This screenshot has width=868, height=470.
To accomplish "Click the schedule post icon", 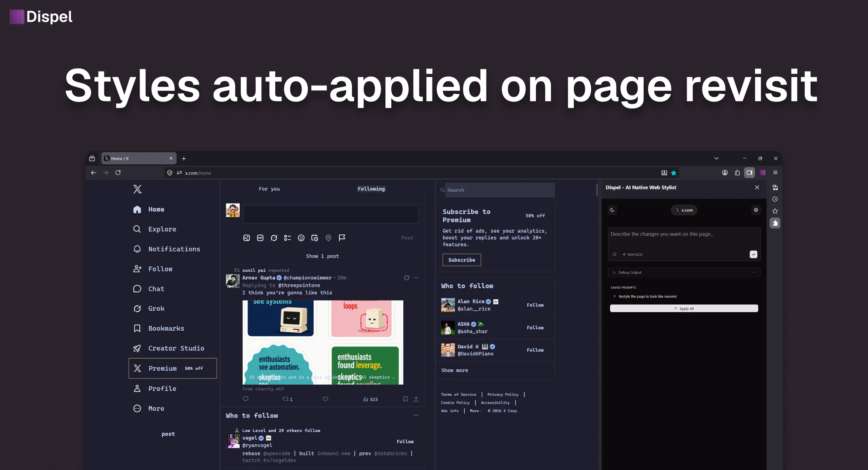I will click(x=315, y=238).
